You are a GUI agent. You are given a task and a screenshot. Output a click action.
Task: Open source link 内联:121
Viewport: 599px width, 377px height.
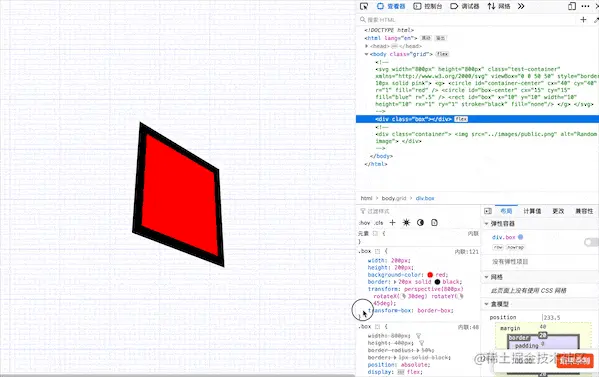[466, 252]
